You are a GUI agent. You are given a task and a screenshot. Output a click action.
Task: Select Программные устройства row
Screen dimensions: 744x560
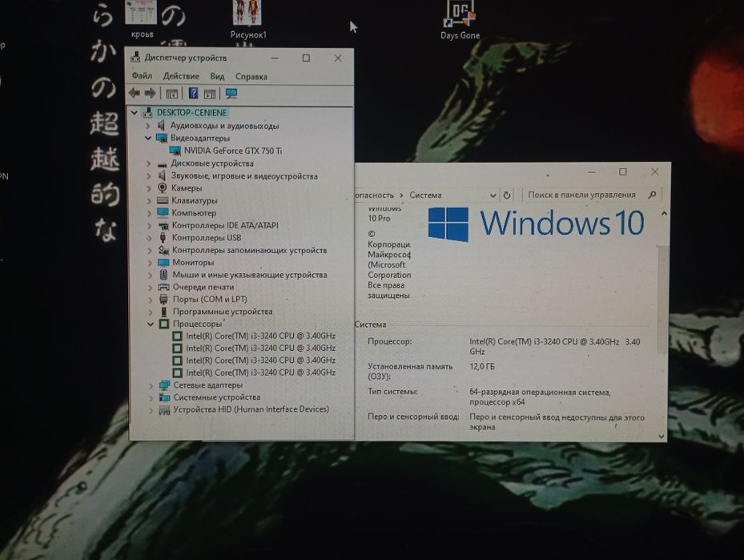tap(223, 312)
